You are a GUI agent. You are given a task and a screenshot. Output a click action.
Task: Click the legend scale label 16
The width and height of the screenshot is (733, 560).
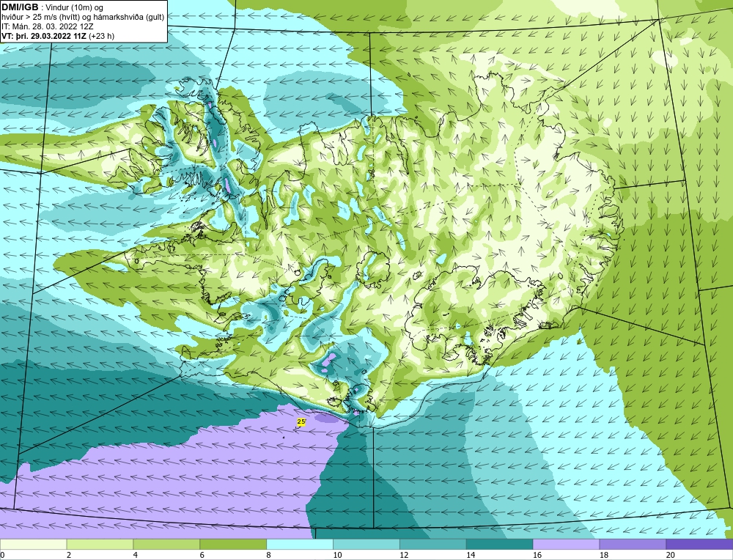pos(537,555)
